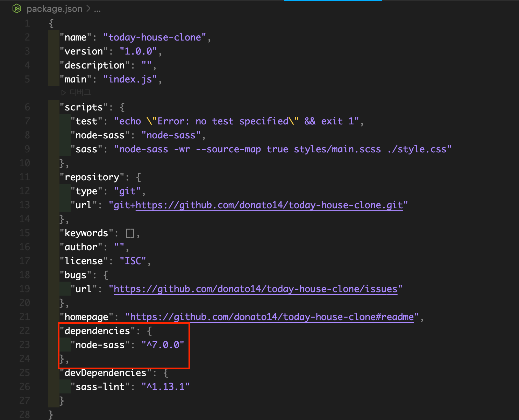The image size is (519, 420).
Task: Select the "index.js" main value
Action: [130, 79]
